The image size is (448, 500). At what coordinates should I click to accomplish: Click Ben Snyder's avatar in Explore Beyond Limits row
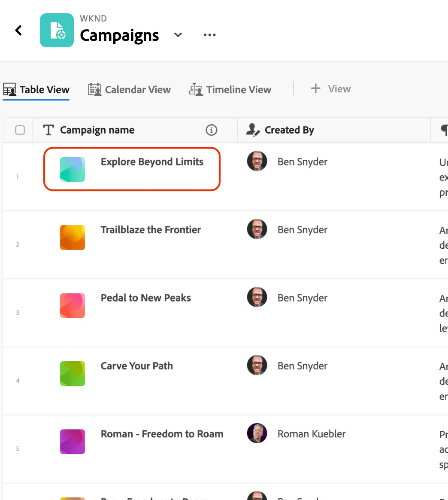[257, 161]
